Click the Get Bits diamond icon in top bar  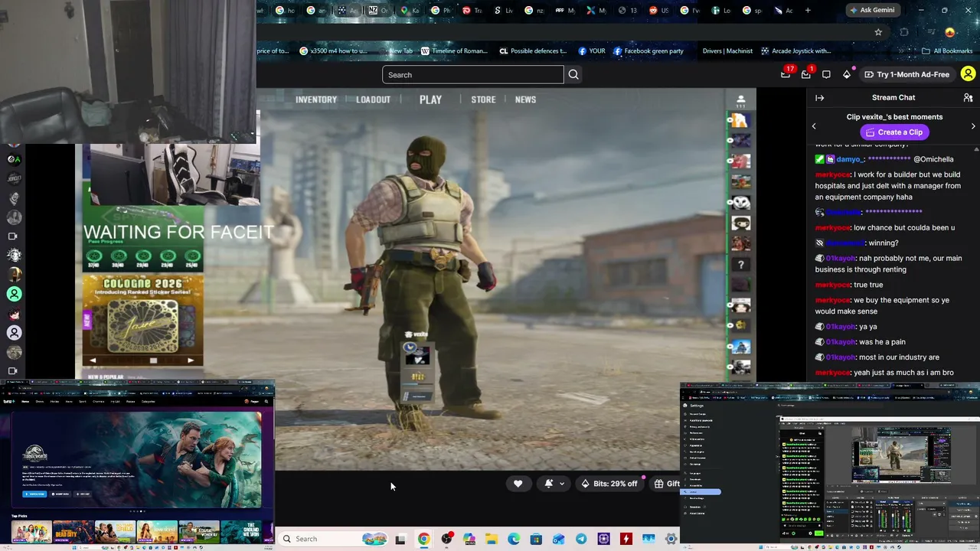tap(847, 74)
